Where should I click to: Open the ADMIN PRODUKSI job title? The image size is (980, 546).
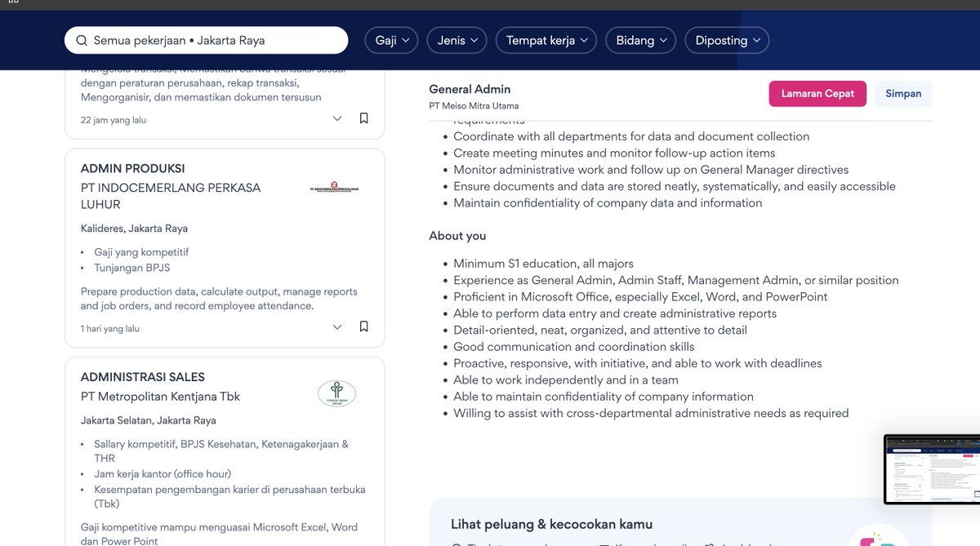133,169
